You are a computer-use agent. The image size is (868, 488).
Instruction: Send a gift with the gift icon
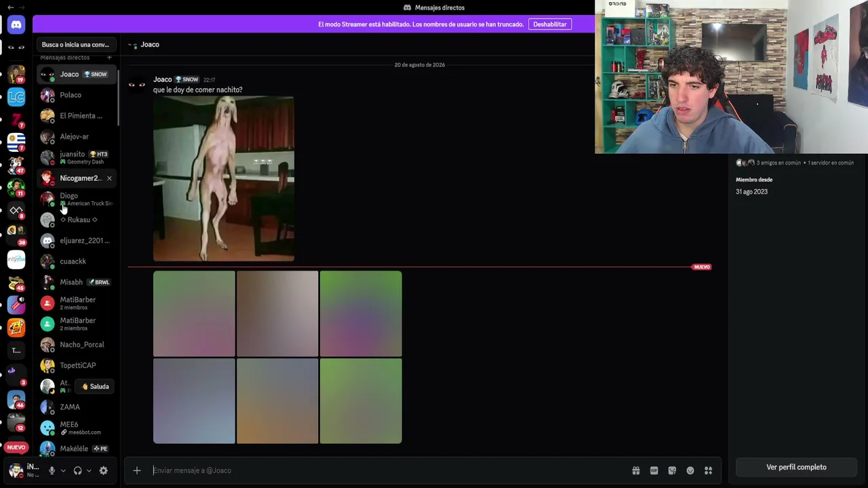[x=636, y=470]
